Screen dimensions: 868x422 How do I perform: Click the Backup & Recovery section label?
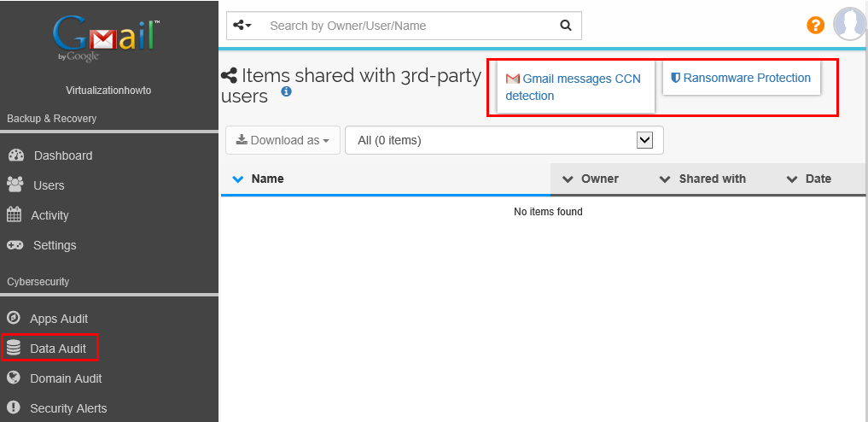tap(51, 119)
